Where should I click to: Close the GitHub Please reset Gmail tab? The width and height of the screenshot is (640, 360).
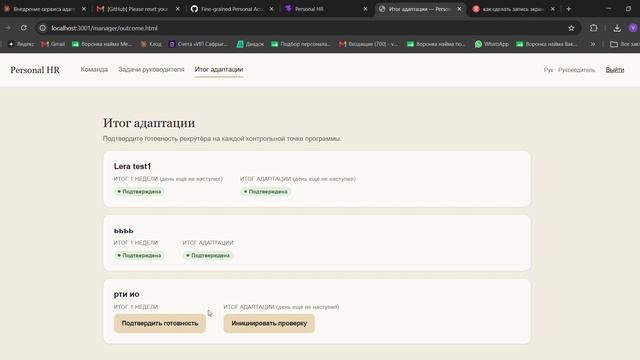pyautogui.click(x=177, y=9)
